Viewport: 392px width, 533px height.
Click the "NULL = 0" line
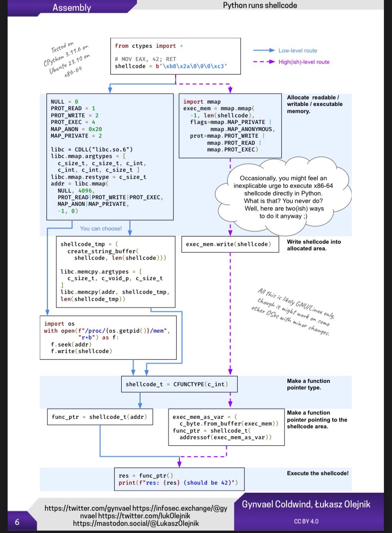(64, 102)
